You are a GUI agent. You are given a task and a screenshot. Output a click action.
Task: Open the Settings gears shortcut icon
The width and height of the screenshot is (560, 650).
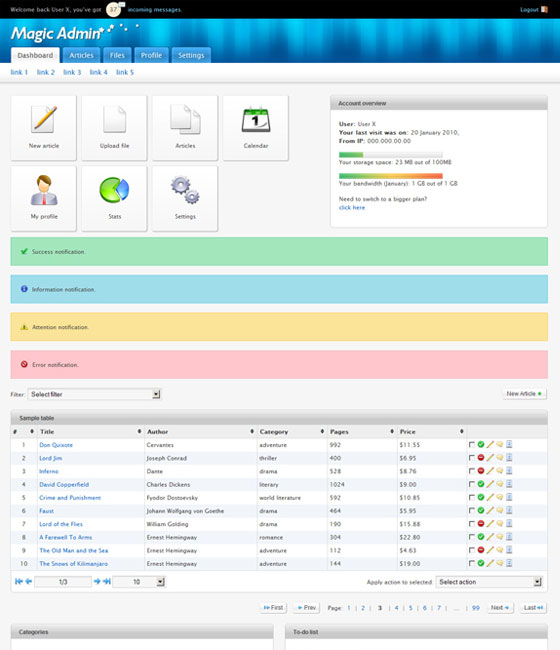[185, 190]
